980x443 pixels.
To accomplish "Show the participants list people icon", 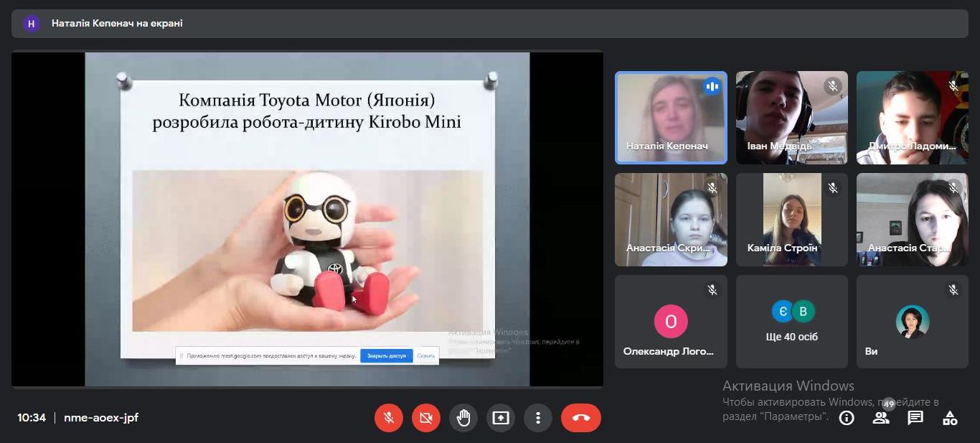I will (x=881, y=418).
